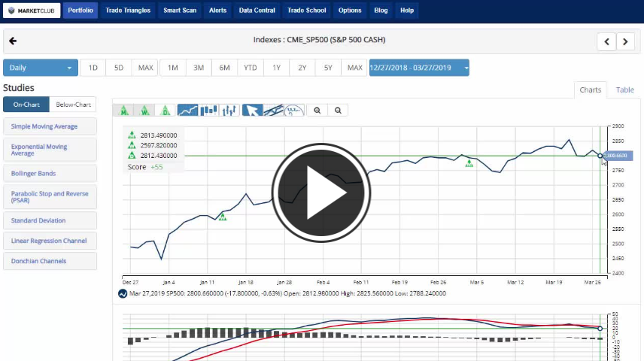Toggle the daily trade triangle icon
644x361 pixels.
coord(166,111)
